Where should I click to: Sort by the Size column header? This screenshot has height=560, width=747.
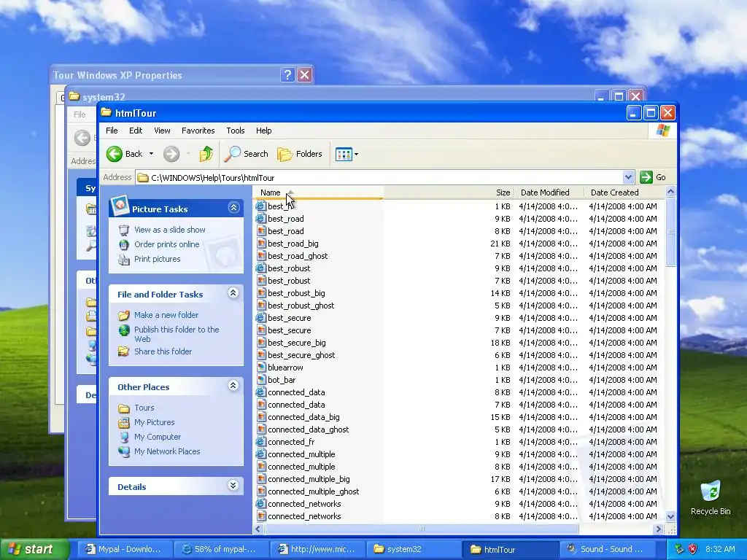tap(449, 192)
